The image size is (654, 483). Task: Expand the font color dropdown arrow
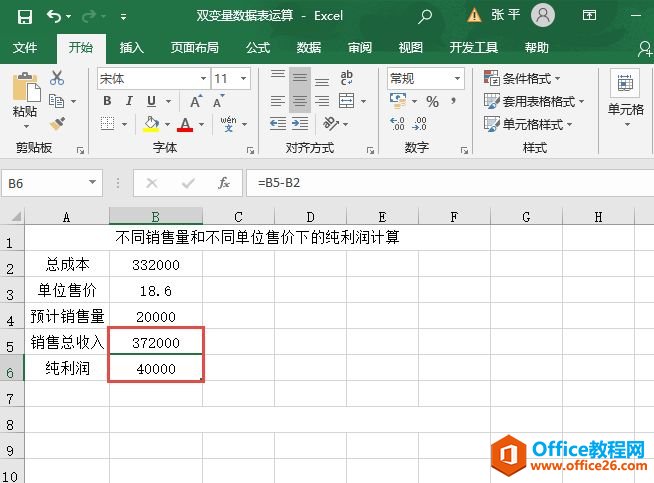coord(201,124)
